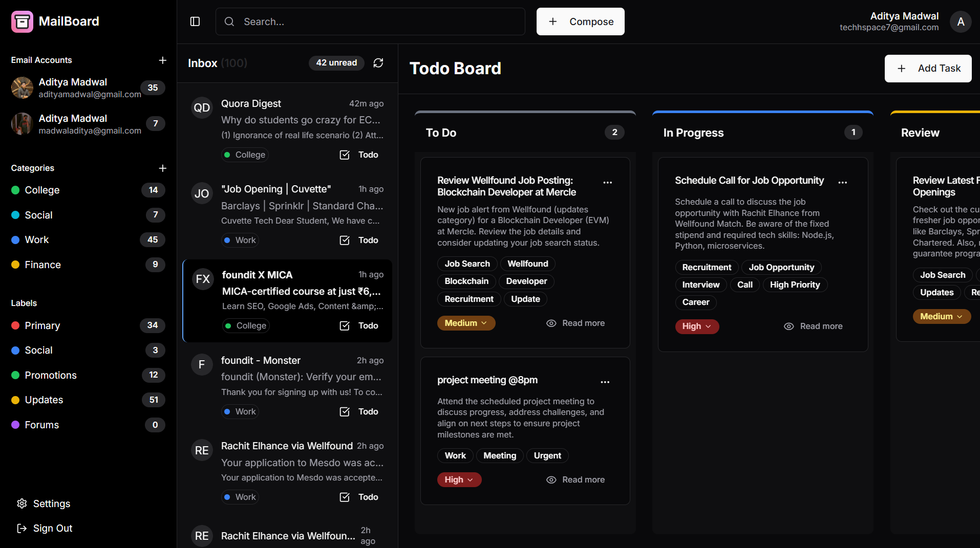Viewport: 980px width, 548px height.
Task: Click the Compose button
Action: click(580, 21)
